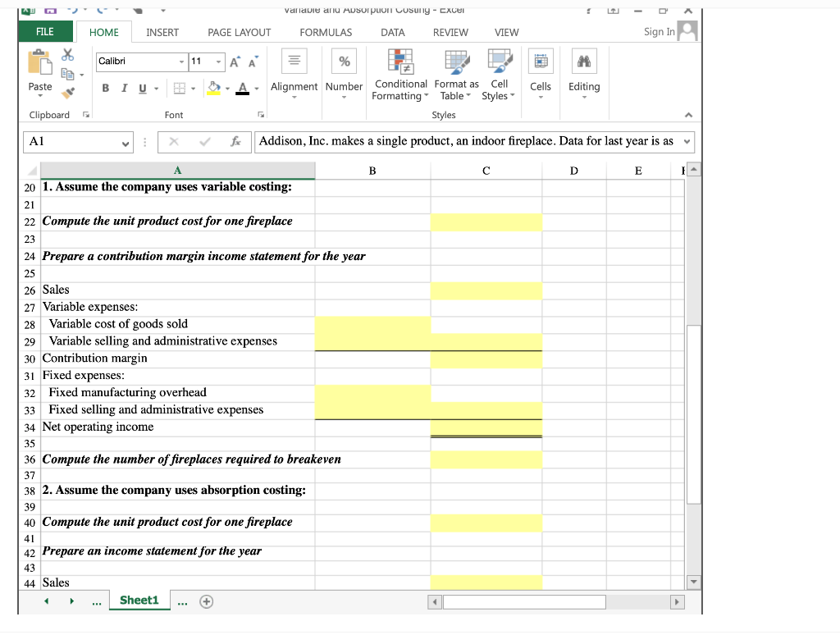
Task: Click the formula bar text
Action: point(466,141)
